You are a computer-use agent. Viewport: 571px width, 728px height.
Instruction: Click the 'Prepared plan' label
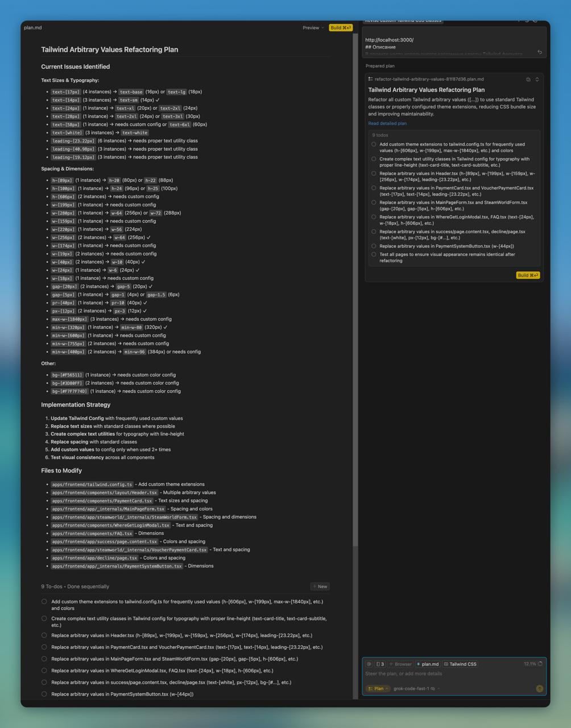click(x=380, y=66)
